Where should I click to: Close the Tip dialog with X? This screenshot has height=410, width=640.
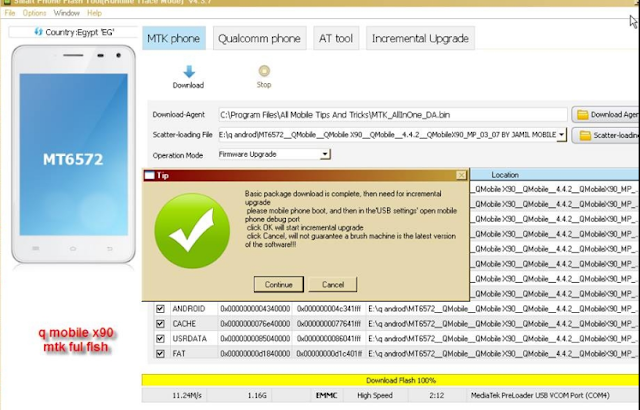461,175
